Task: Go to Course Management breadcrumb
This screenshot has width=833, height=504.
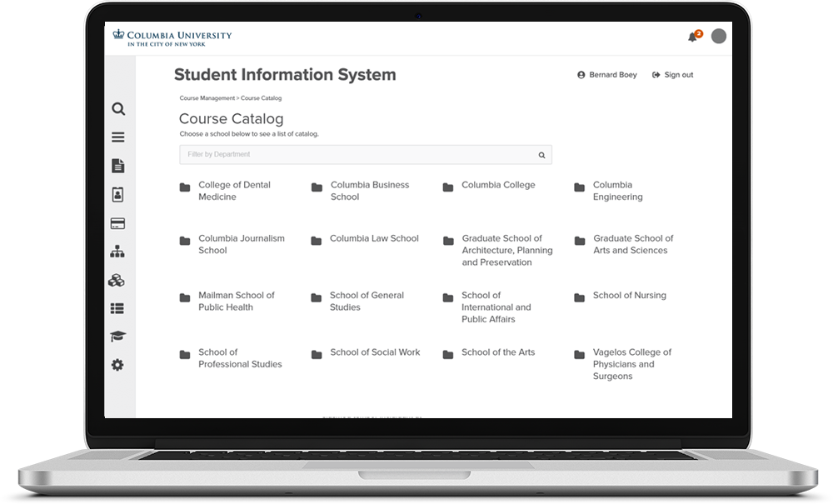Action: click(x=207, y=98)
